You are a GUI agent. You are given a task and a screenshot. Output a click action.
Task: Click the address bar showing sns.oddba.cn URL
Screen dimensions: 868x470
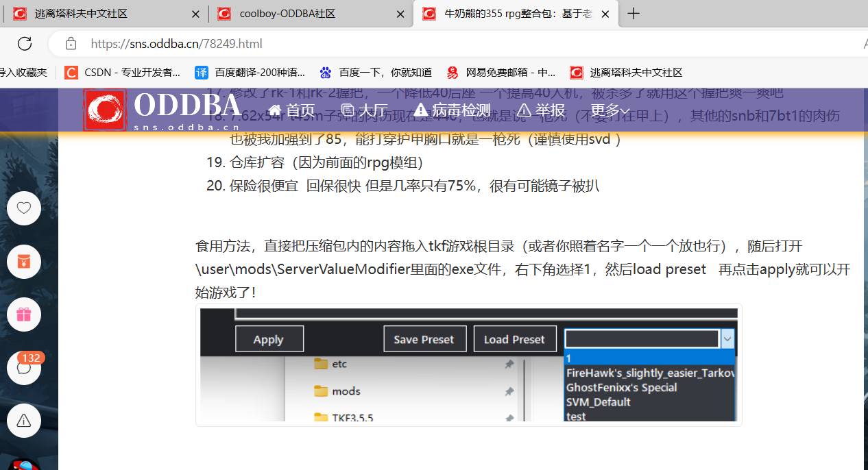tap(411, 44)
